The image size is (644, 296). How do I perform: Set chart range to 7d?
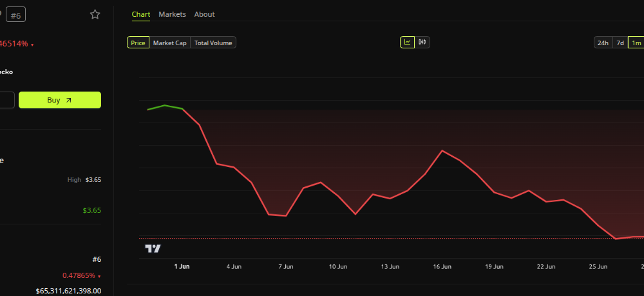point(620,43)
